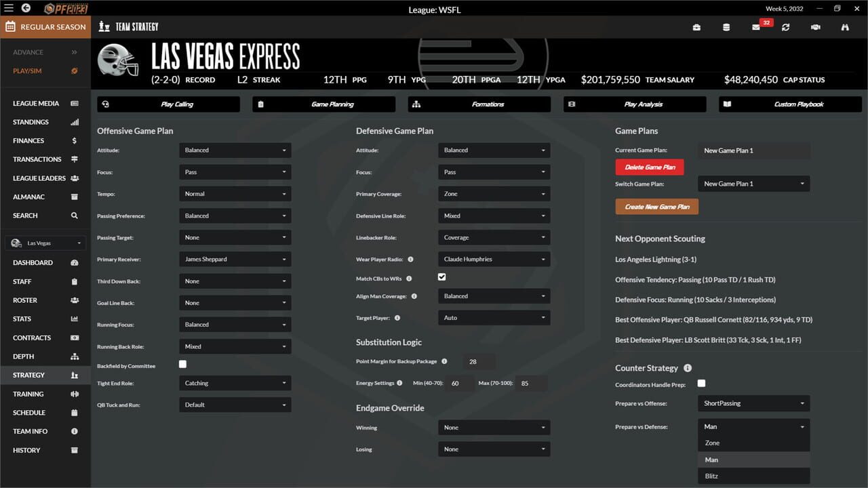Open the Switch Game Plan dropdown
This screenshot has height=488, width=868.
coord(753,183)
